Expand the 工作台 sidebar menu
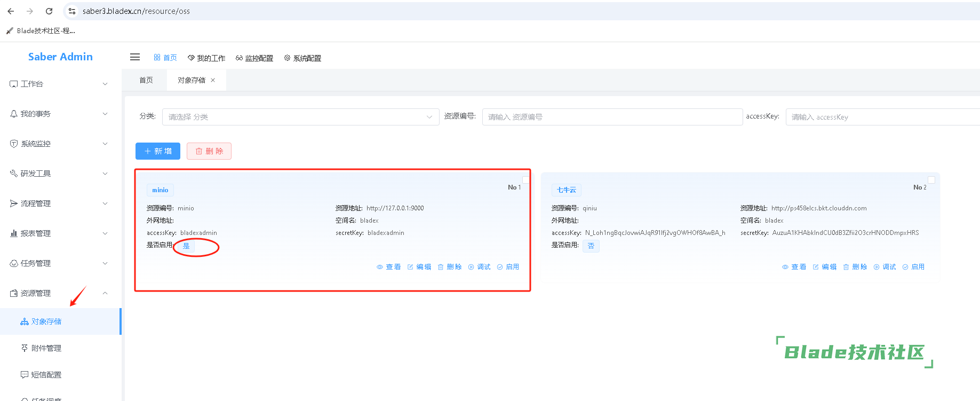980x401 pixels. click(x=60, y=84)
